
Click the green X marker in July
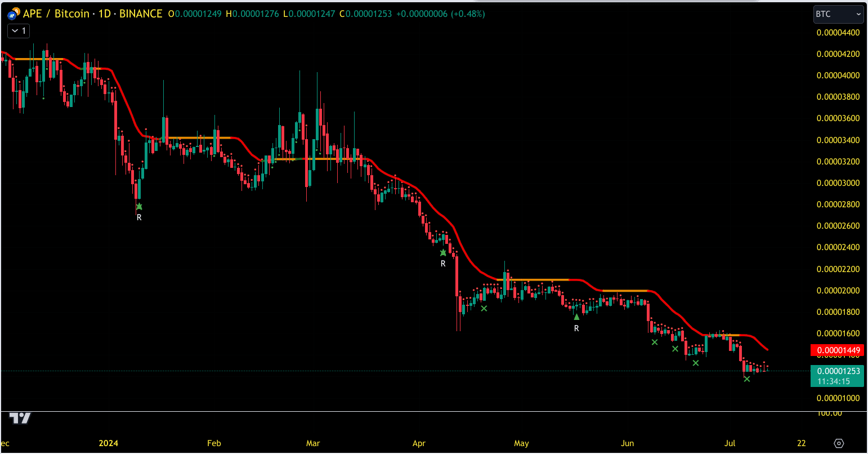pyautogui.click(x=747, y=379)
